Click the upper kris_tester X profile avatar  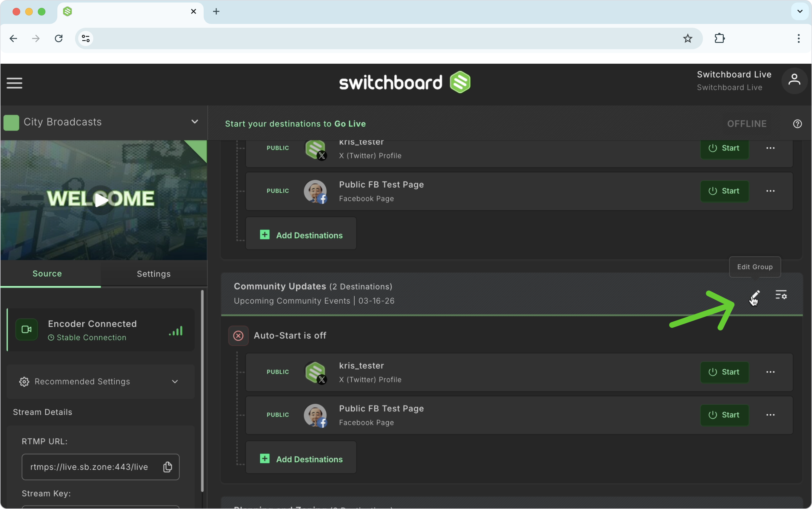coord(315,149)
